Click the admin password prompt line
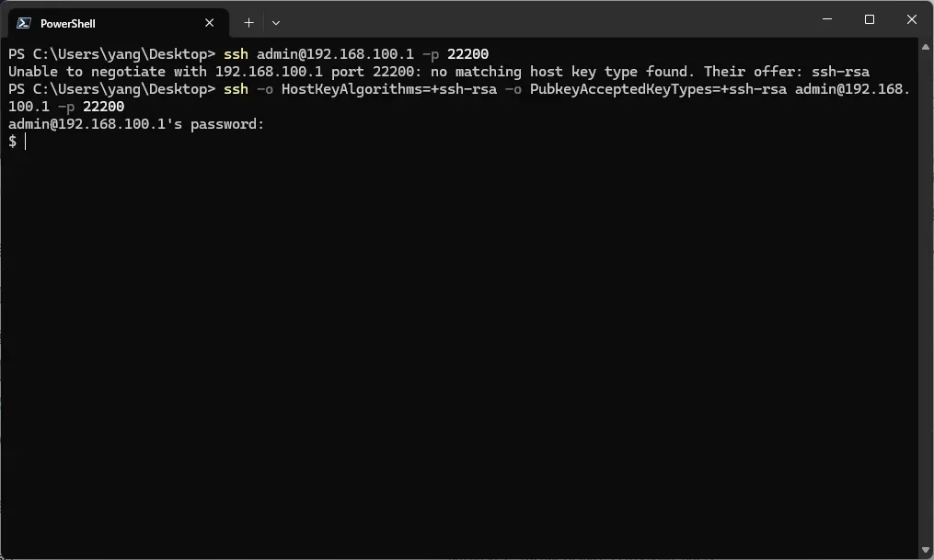 click(x=136, y=124)
